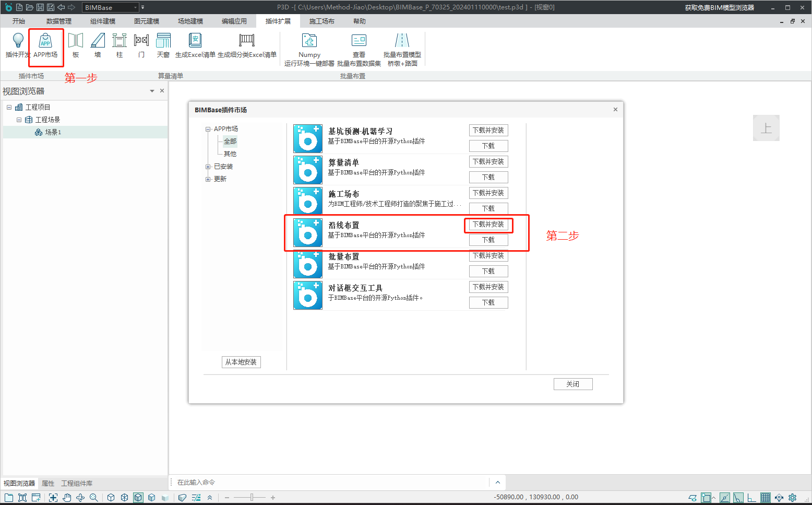
Task: Switch to the 施工场布 ribbon tab
Action: [x=321, y=21]
